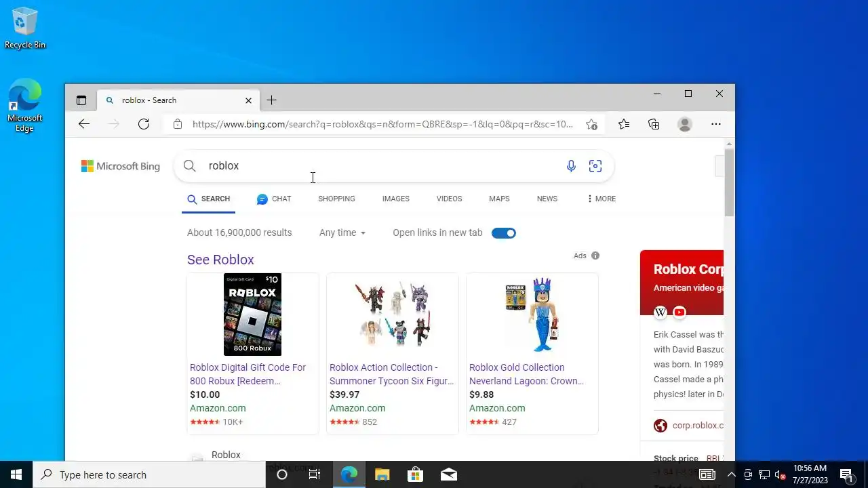Image resolution: width=868 pixels, height=488 pixels.
Task: Open the Wikipedia icon in Roblox panel
Action: 660,312
